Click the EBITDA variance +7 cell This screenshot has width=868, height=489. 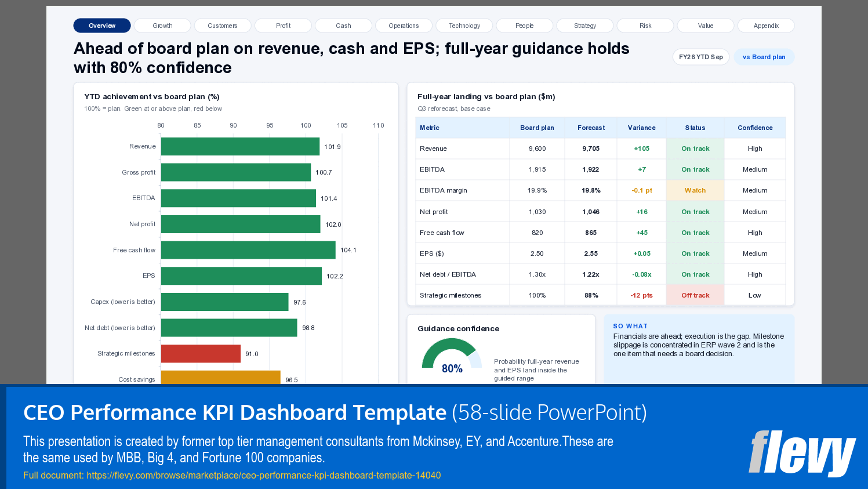coord(641,169)
